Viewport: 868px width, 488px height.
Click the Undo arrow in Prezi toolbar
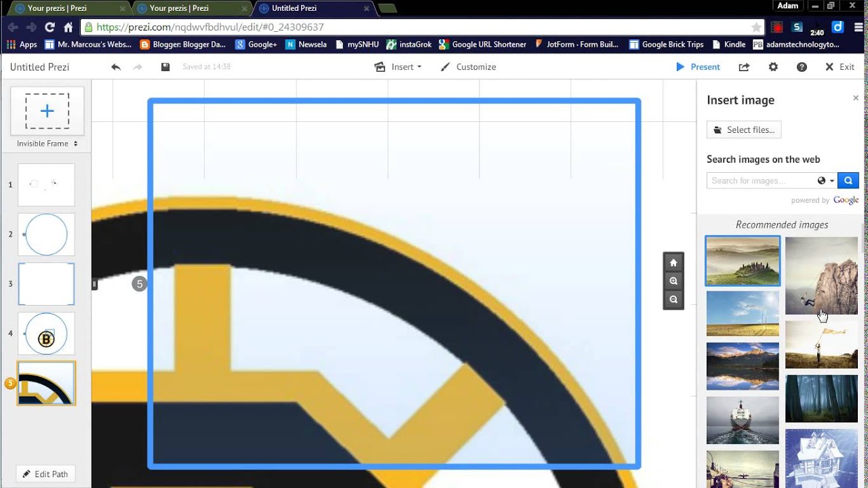[x=116, y=67]
